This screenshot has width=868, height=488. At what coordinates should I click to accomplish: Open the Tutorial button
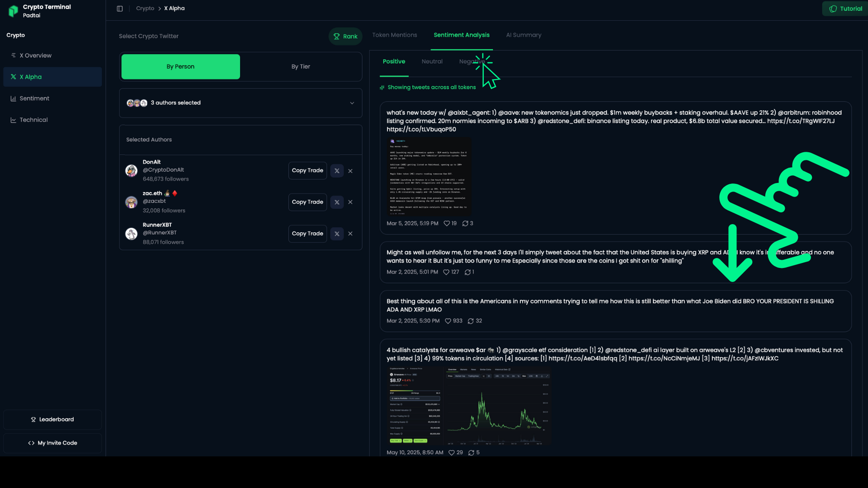coord(845,9)
